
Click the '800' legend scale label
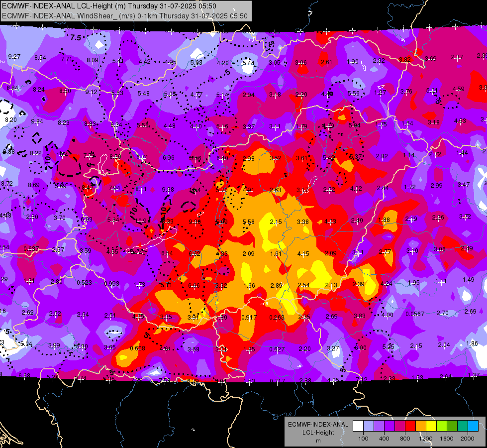point(405,439)
